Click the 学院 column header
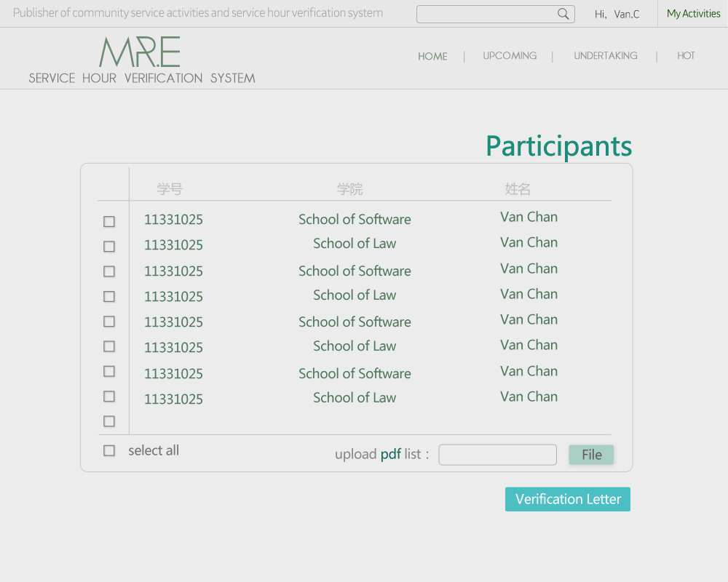The image size is (728, 582). (349, 189)
